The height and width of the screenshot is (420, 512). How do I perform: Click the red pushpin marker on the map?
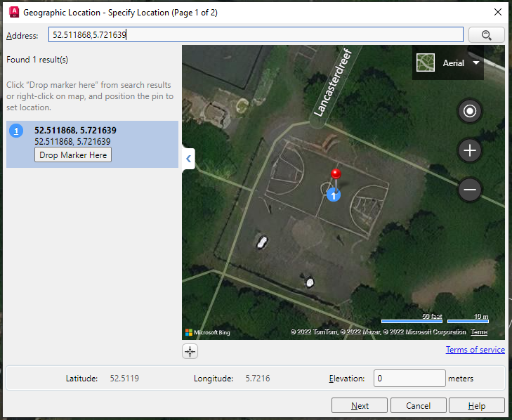pyautogui.click(x=336, y=174)
